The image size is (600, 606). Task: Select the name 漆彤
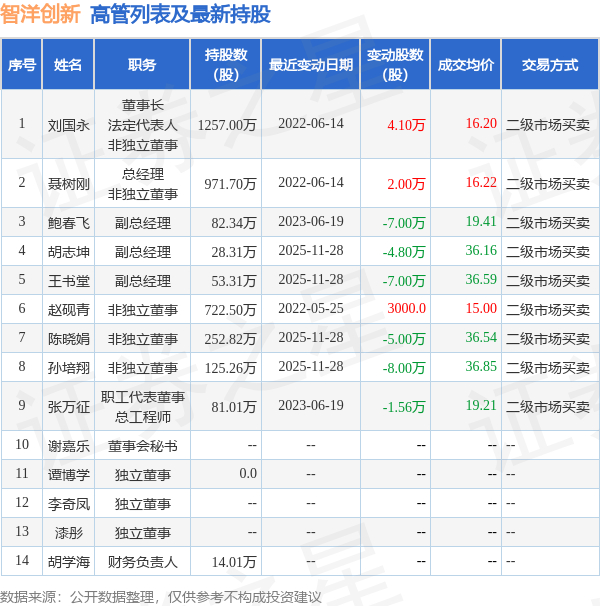(x=68, y=533)
